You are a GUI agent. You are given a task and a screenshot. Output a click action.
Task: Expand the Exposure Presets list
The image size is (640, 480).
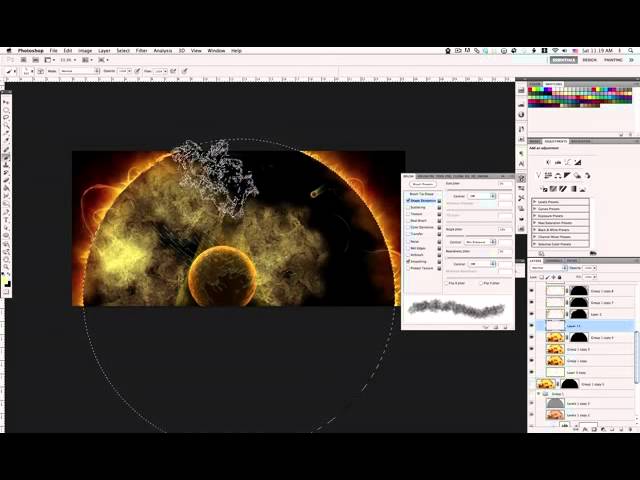point(535,216)
